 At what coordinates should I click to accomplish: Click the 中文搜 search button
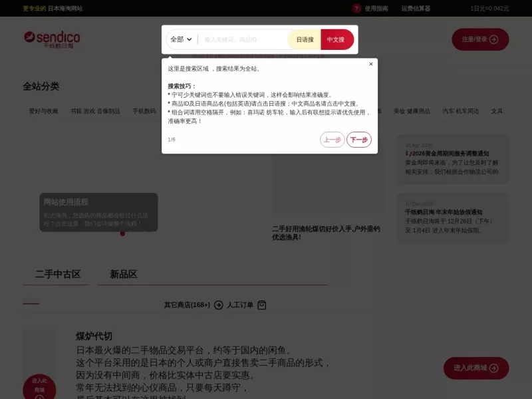pos(337,40)
